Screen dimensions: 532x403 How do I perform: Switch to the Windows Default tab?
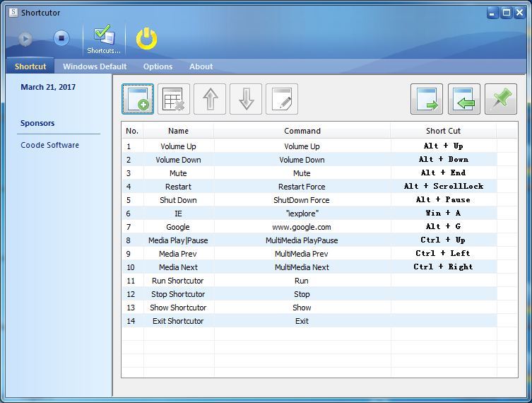95,66
